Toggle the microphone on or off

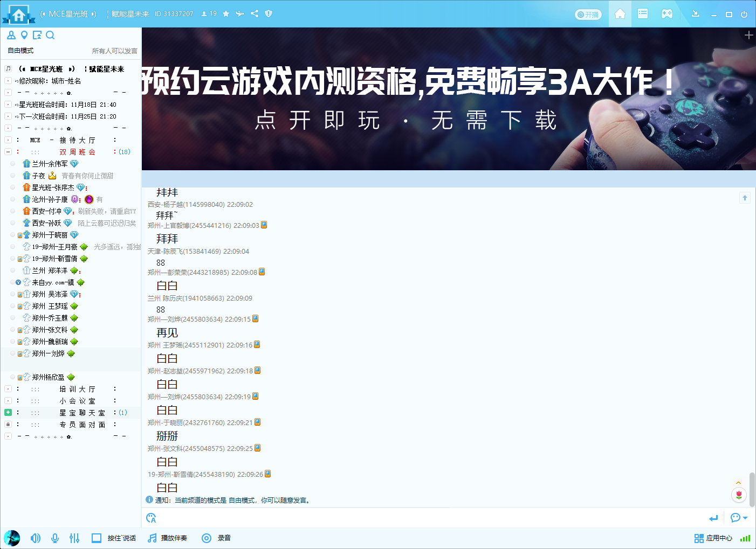(55, 538)
